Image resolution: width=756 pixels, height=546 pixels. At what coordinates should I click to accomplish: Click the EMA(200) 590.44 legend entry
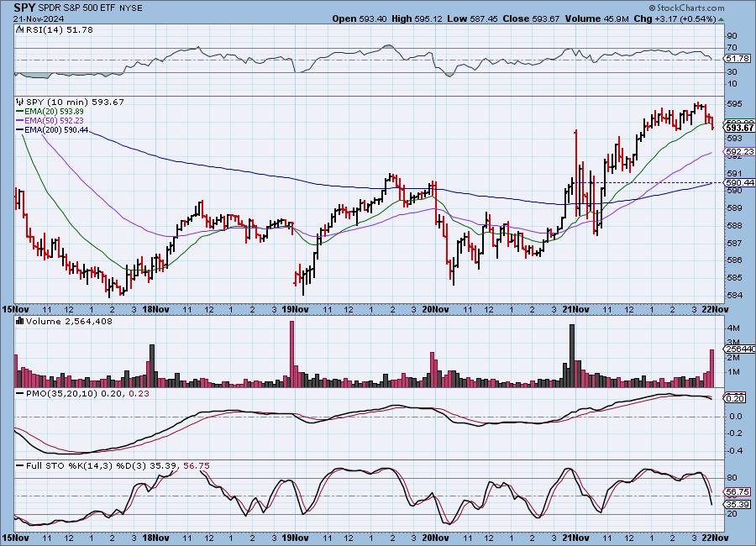coord(56,129)
